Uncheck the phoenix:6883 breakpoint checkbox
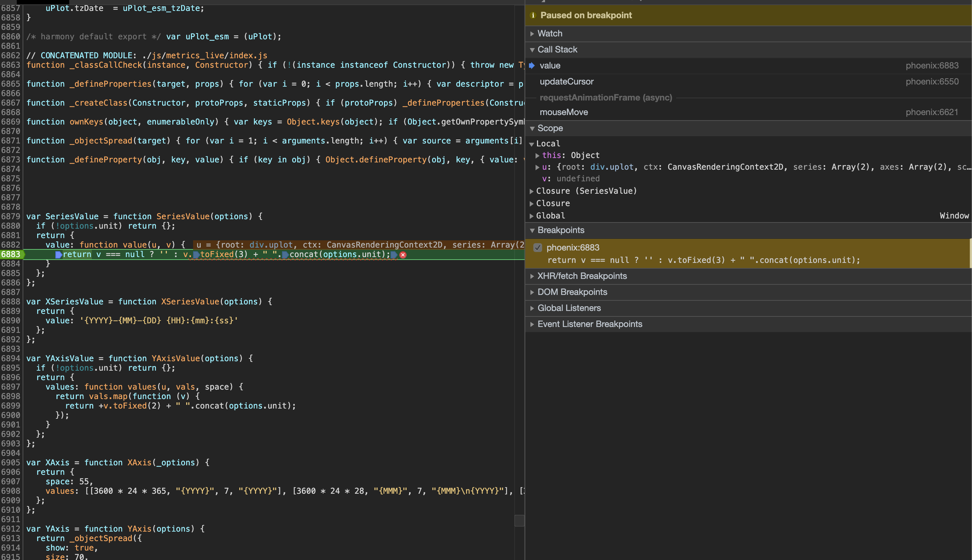The image size is (972, 560). [x=538, y=248]
